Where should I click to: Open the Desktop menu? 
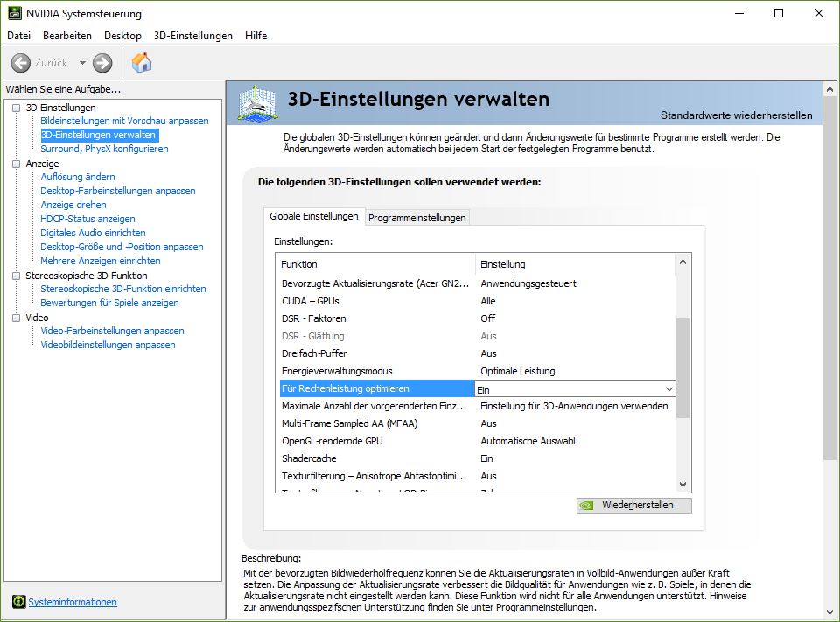point(122,35)
